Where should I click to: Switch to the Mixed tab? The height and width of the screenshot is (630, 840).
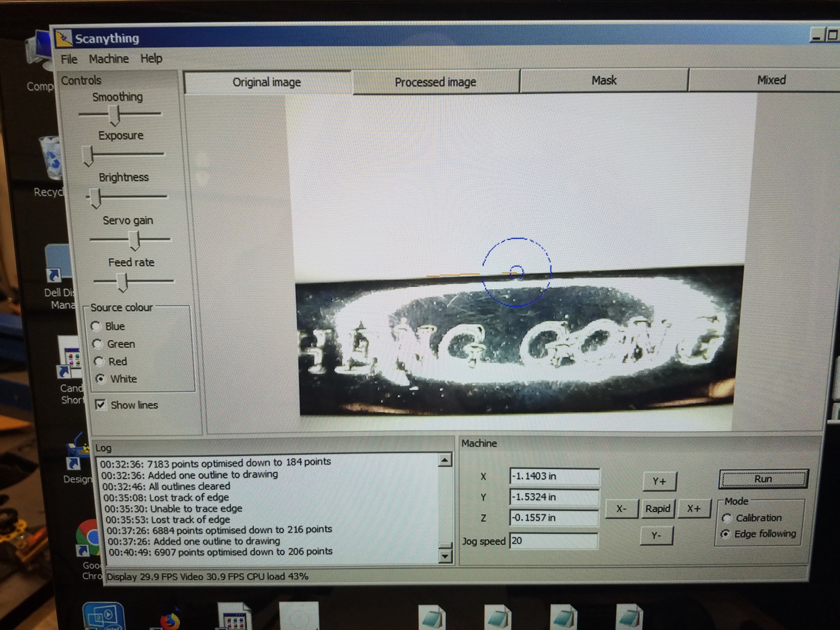(x=771, y=80)
